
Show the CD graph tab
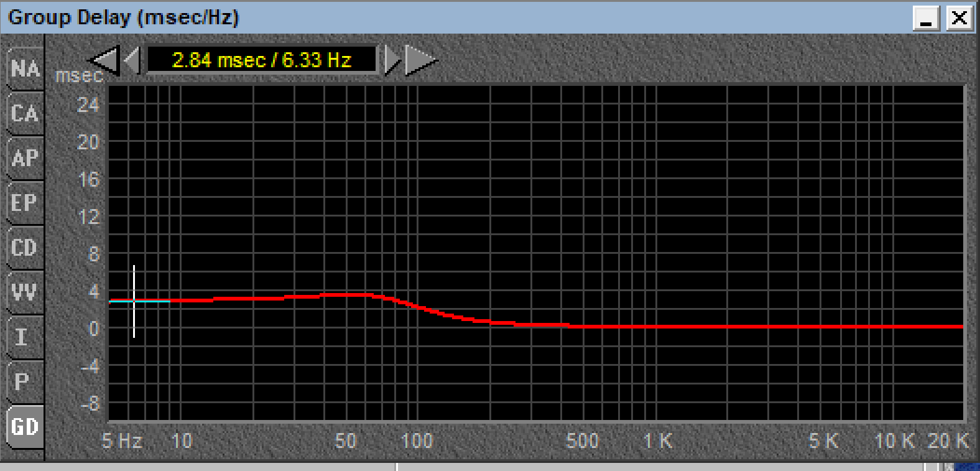tap(25, 248)
